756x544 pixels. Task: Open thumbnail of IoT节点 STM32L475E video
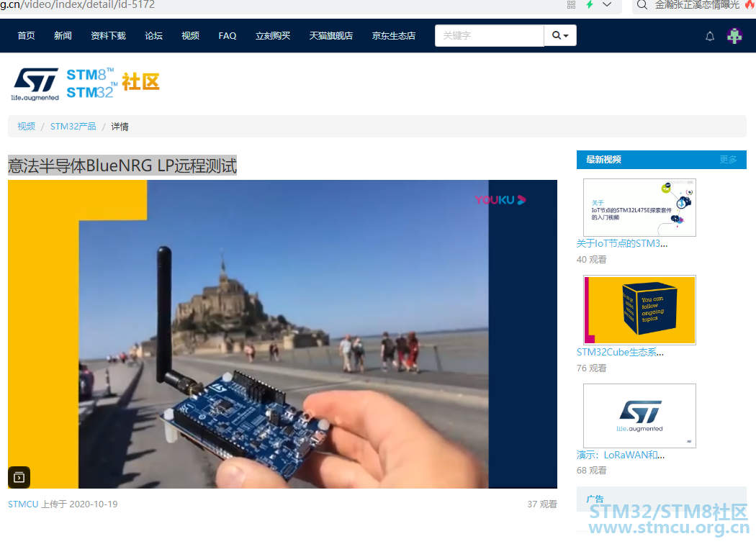tap(639, 208)
